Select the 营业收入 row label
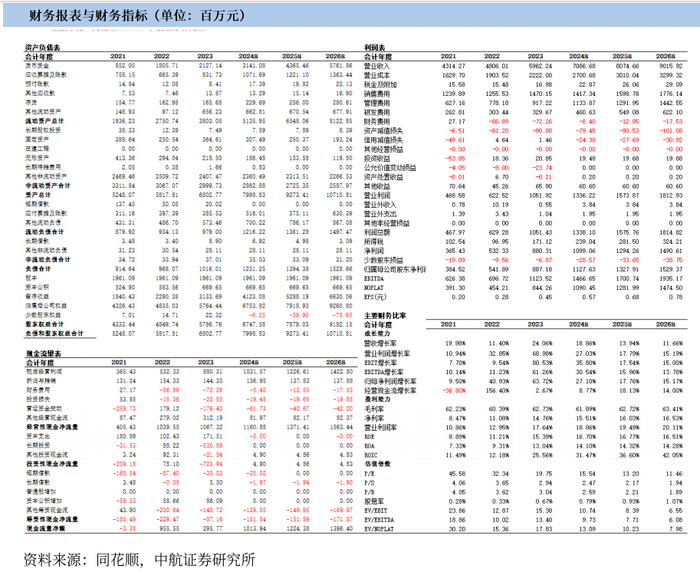The height and width of the screenshot is (572, 700). tap(377, 66)
